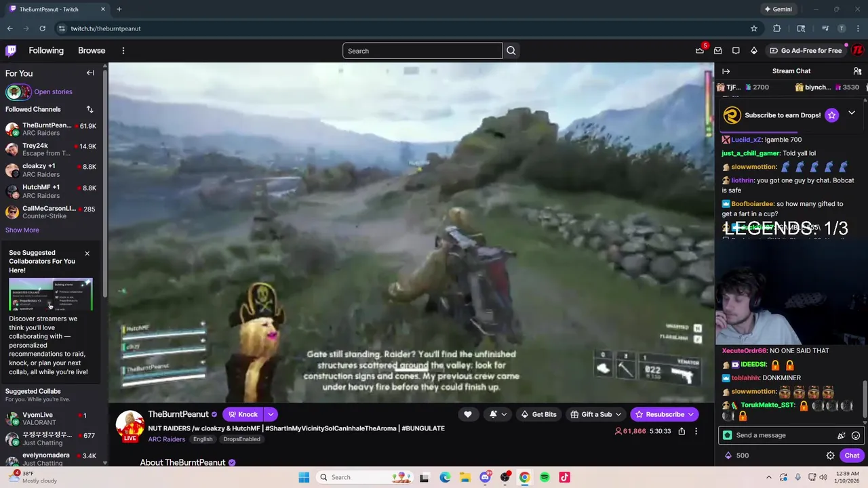Screen dimensions: 868x488
Task: Open stories link
Action: pyautogui.click(x=53, y=91)
